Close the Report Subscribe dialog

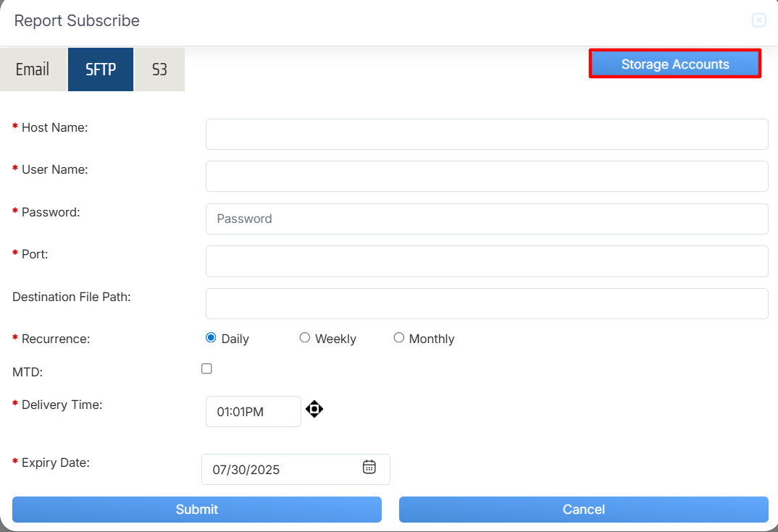click(758, 20)
